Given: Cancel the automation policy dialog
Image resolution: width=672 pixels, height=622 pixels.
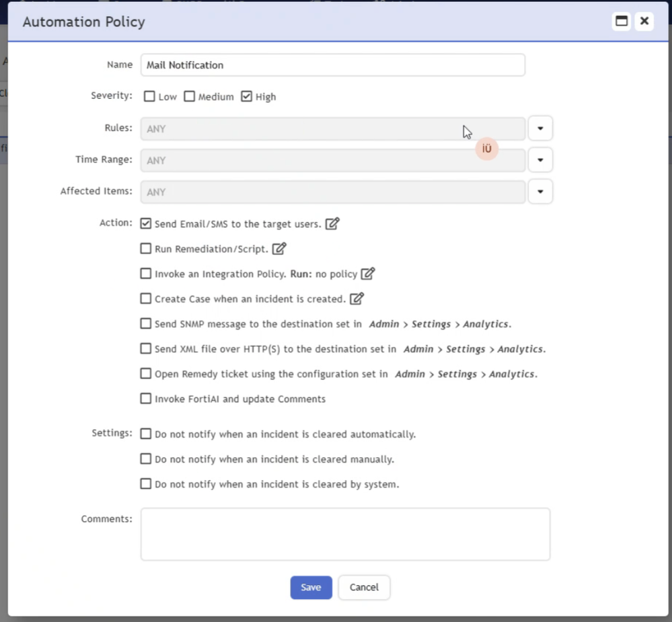Looking at the screenshot, I should point(364,587).
